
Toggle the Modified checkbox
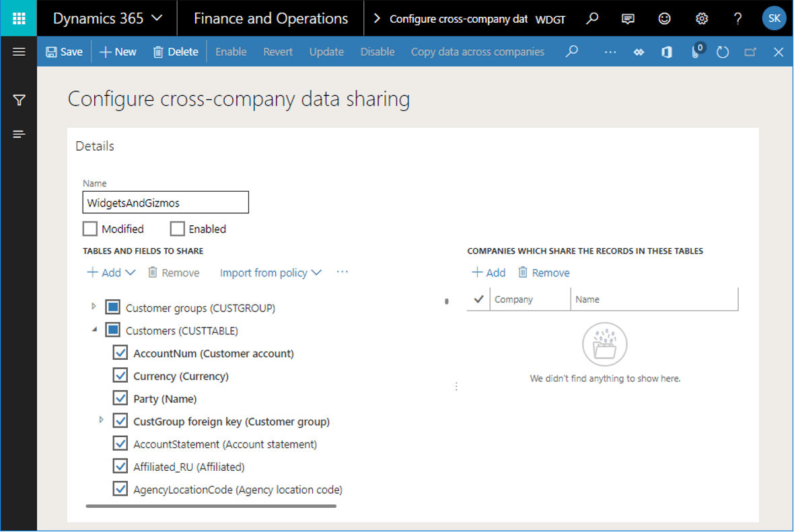[90, 229]
